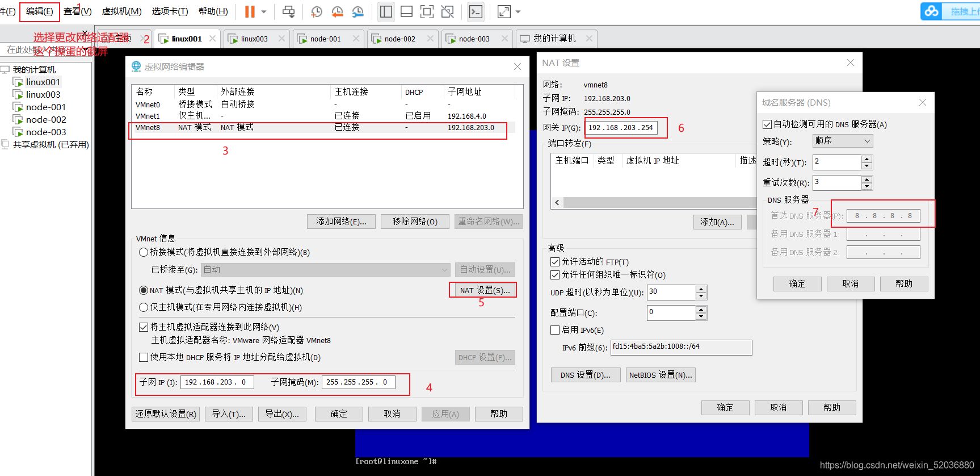Screen dimensions: 980x476
Task: Click 共享虚拟机 (已弃用) in the library
Action: click(x=51, y=144)
